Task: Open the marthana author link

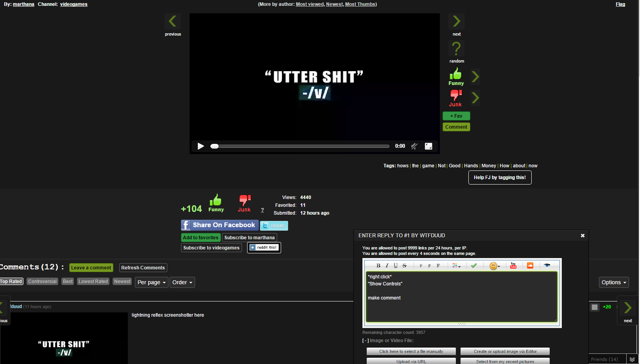Action: click(x=23, y=4)
